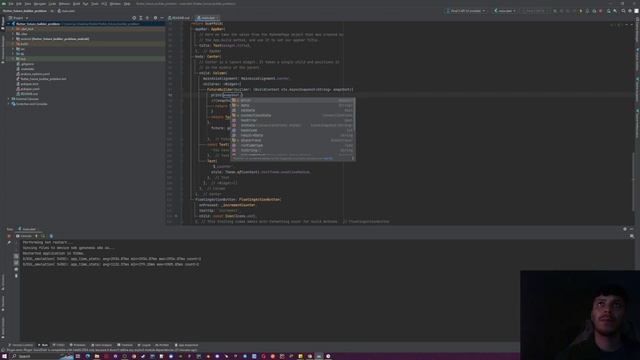Expand Scratches and Consoles node
This screenshot has height=360, width=640.
(9, 104)
